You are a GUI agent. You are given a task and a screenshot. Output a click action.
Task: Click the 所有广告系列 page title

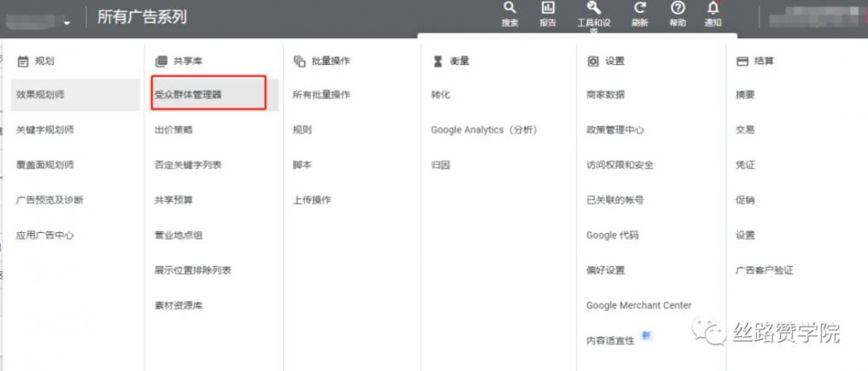142,17
